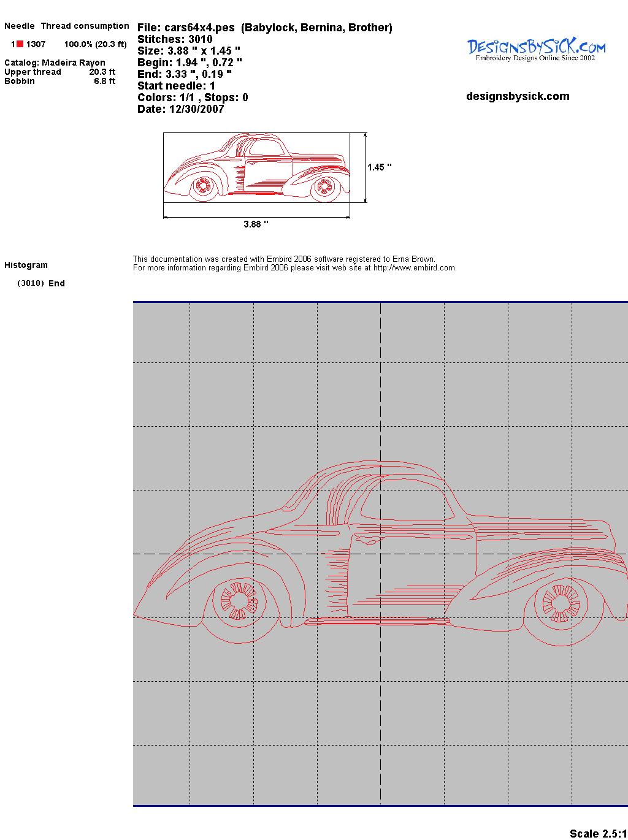Click the Scale 2.5:1 label
This screenshot has height=840, width=628.
[x=598, y=833]
